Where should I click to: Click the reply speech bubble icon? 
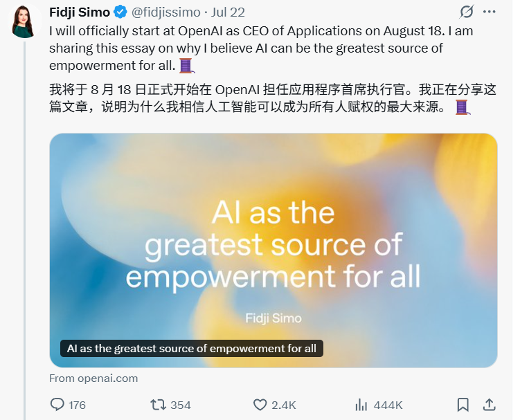(x=57, y=405)
